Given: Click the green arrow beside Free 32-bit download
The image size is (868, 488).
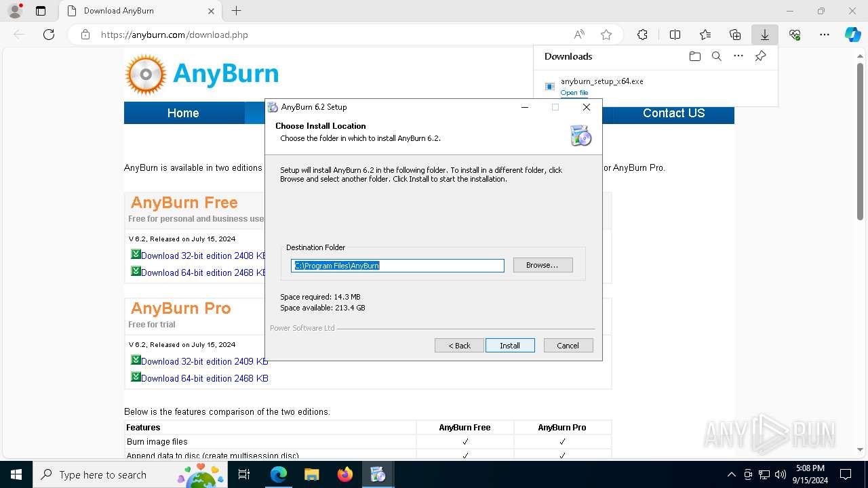Looking at the screenshot, I should pyautogui.click(x=136, y=254).
